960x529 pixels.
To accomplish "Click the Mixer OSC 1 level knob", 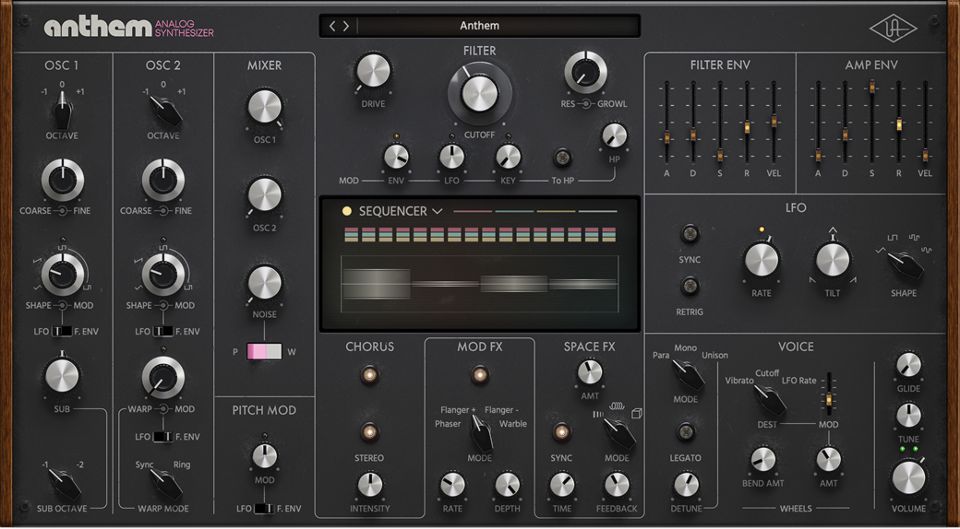I will [264, 107].
